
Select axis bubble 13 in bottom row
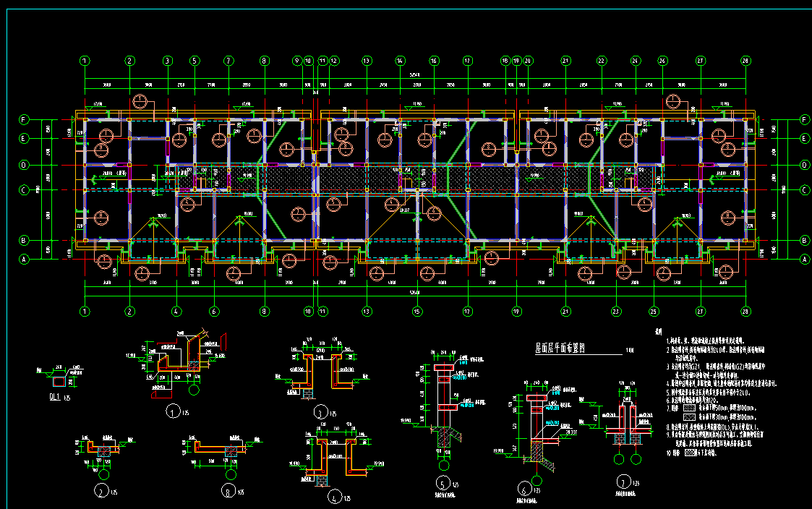pos(367,311)
